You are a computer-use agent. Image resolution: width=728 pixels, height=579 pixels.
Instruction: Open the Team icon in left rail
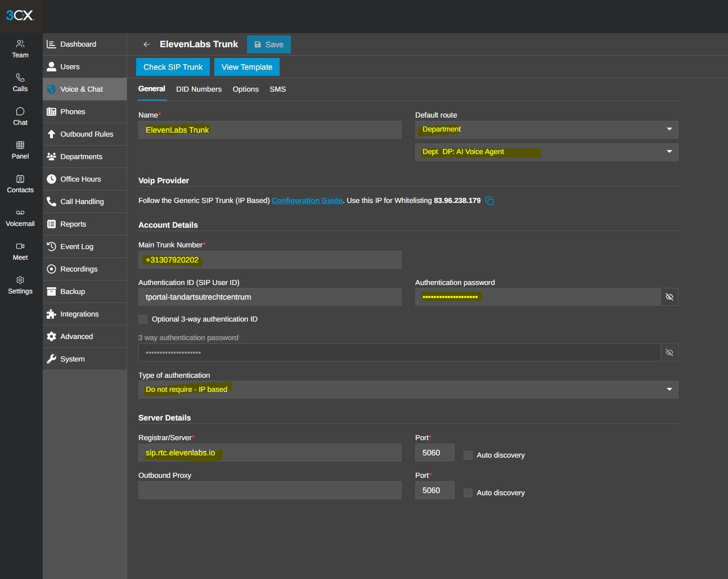(20, 44)
